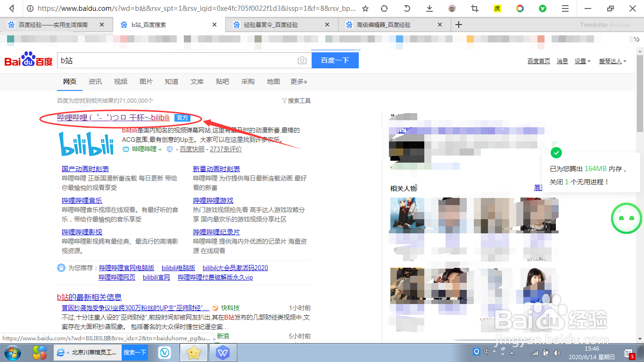The image size is (644, 362).
Task: Select the crop screenshot tool icon
Action: (475, 8)
